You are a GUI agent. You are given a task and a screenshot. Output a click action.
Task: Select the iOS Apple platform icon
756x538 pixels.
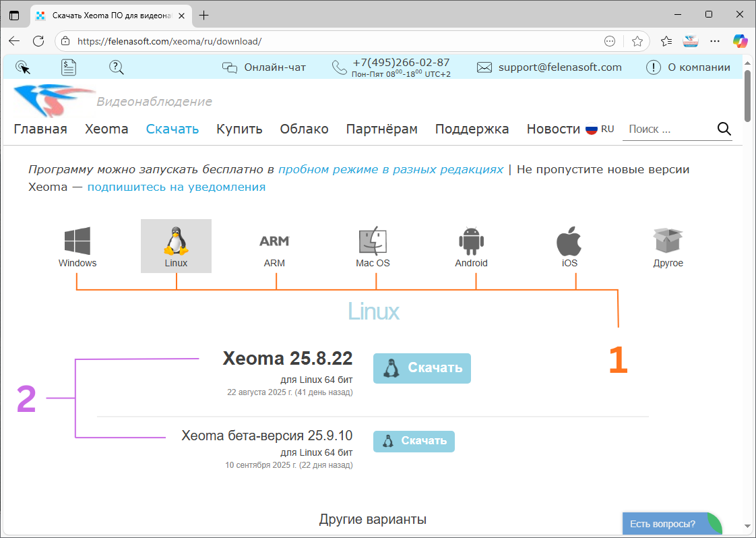pos(569,240)
